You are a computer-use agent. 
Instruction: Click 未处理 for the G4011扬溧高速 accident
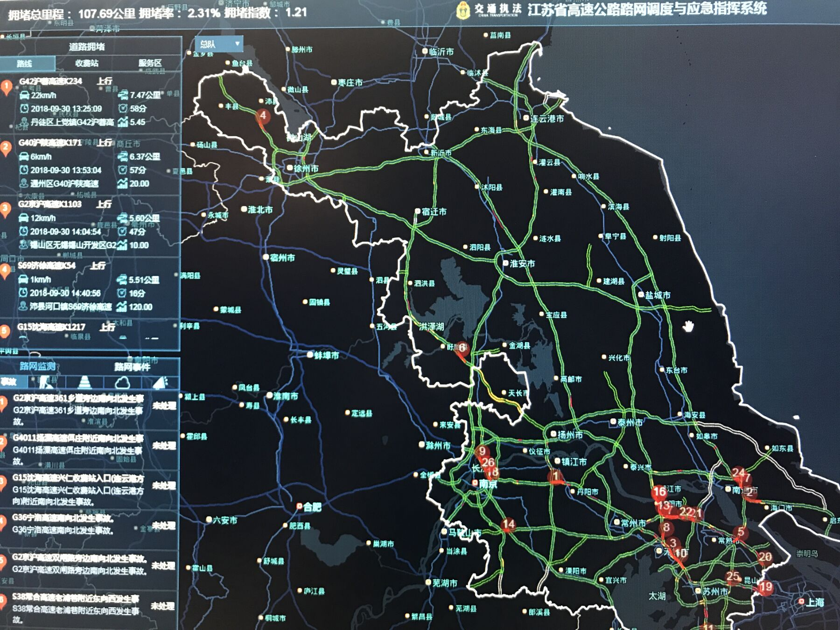click(164, 446)
